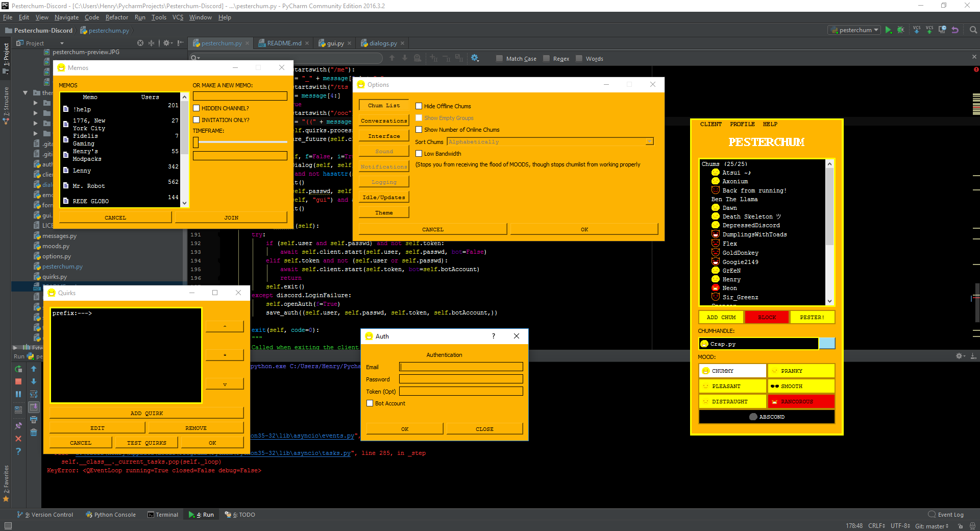This screenshot has height=531, width=980.
Task: Jump up the stack trace with blue up arrow
Action: coord(34,369)
